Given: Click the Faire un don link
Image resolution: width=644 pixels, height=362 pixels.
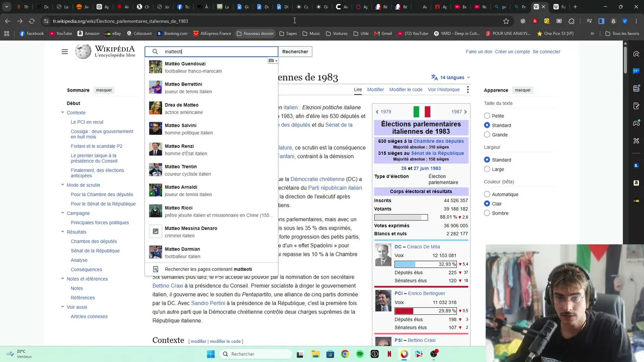Looking at the screenshot, I should point(479,52).
